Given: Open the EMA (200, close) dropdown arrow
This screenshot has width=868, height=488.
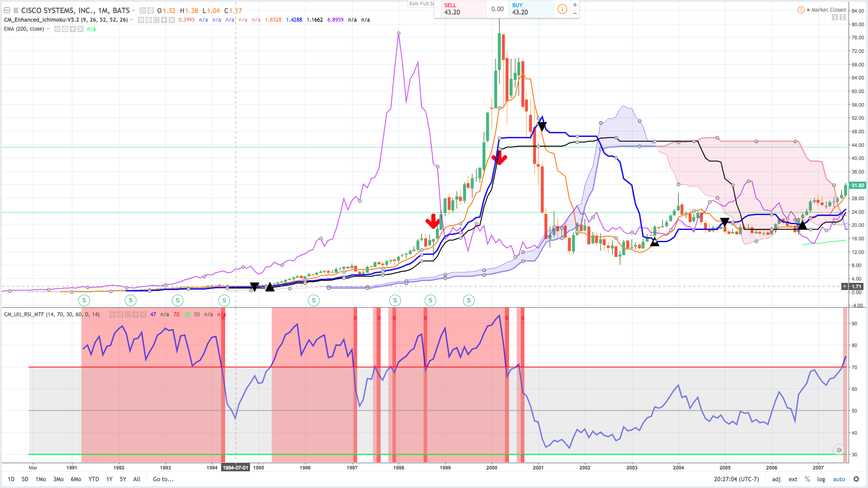Looking at the screenshot, I should pyautogui.click(x=48, y=29).
